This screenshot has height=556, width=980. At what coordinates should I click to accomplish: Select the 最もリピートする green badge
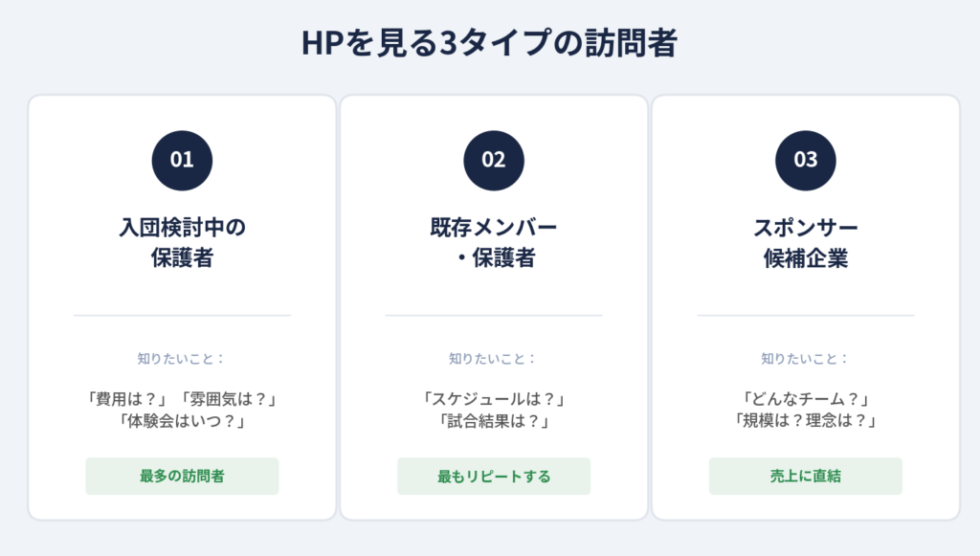(494, 476)
